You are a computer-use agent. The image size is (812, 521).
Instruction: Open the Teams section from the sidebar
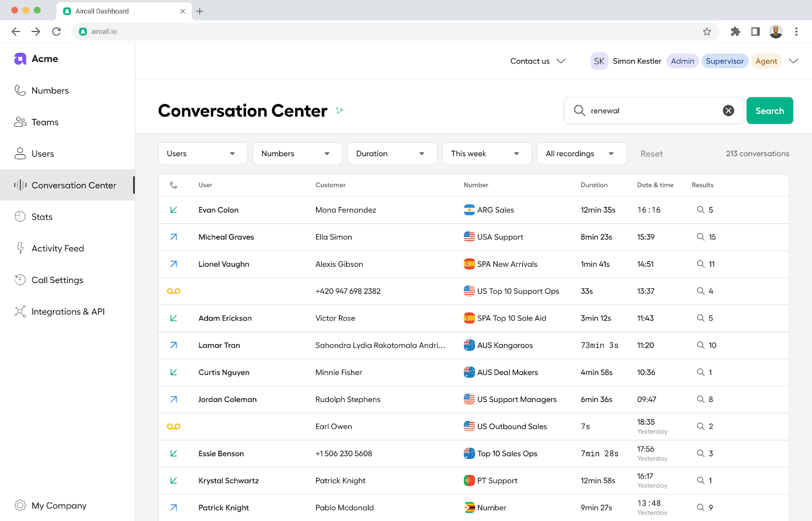(x=45, y=122)
